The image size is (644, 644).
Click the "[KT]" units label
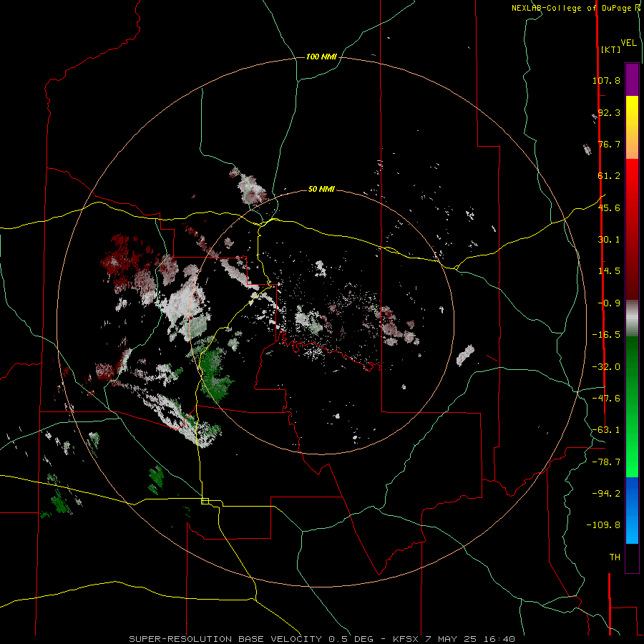611,49
